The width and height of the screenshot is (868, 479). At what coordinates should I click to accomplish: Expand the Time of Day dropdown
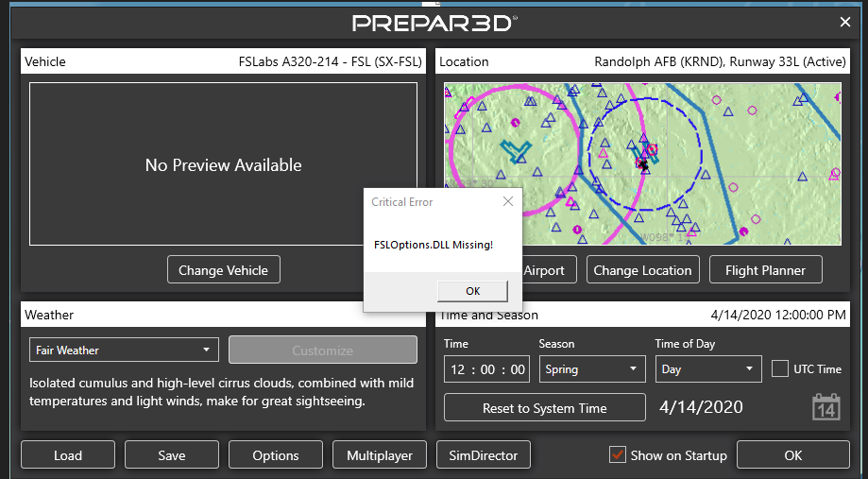[x=708, y=369]
